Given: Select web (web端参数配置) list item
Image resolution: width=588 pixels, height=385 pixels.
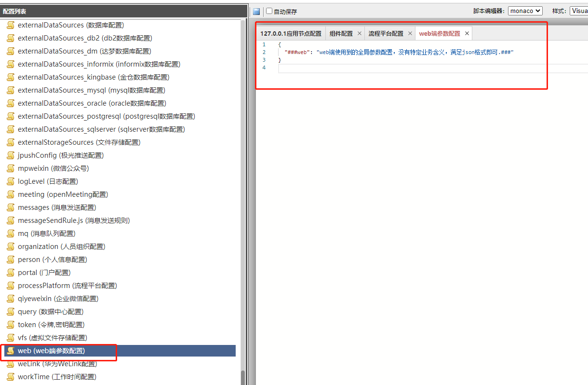Looking at the screenshot, I should 120,351.
